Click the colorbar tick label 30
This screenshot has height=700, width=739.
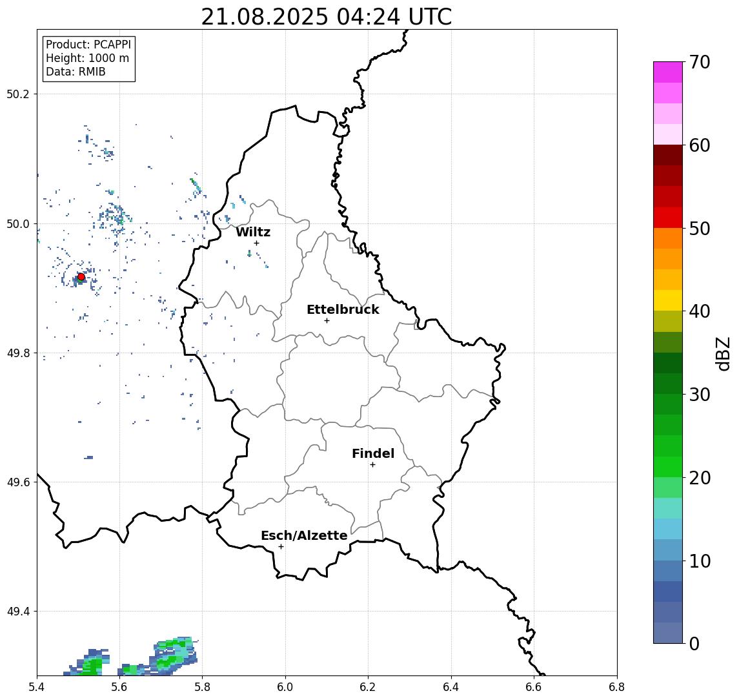tap(700, 395)
